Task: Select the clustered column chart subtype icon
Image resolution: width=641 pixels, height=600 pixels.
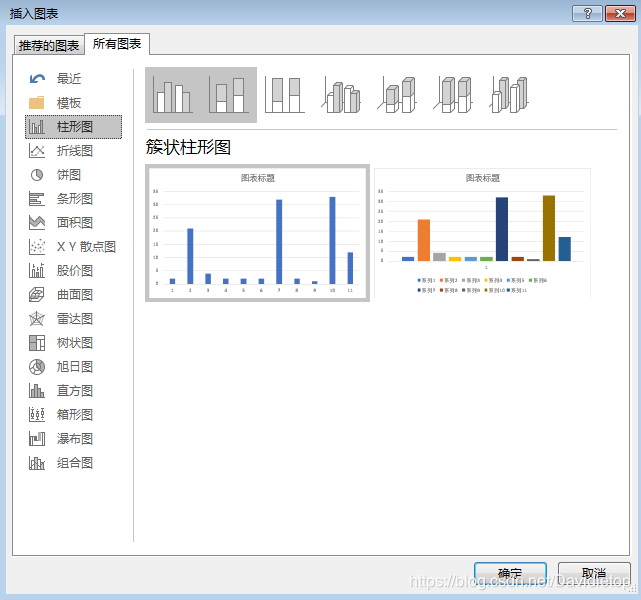Action: click(173, 95)
